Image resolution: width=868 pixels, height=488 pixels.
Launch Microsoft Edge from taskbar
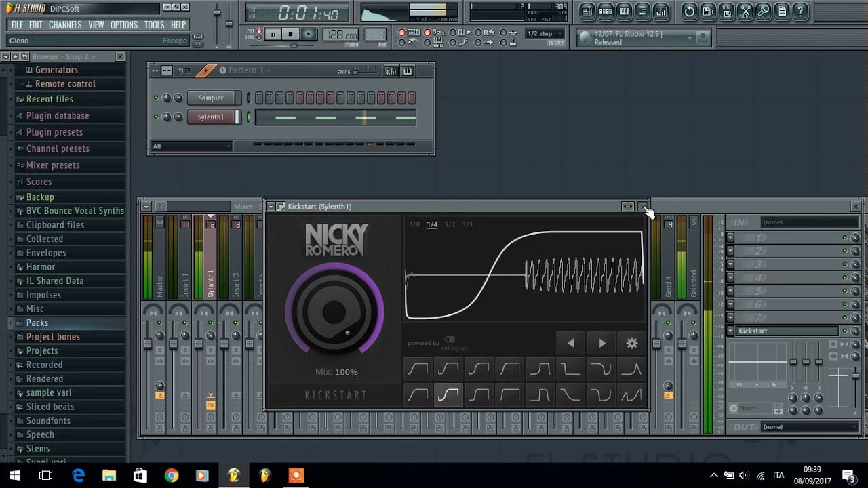click(79, 476)
